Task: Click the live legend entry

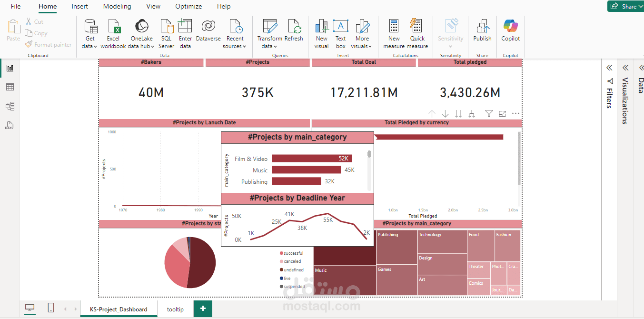Action: coord(285,279)
